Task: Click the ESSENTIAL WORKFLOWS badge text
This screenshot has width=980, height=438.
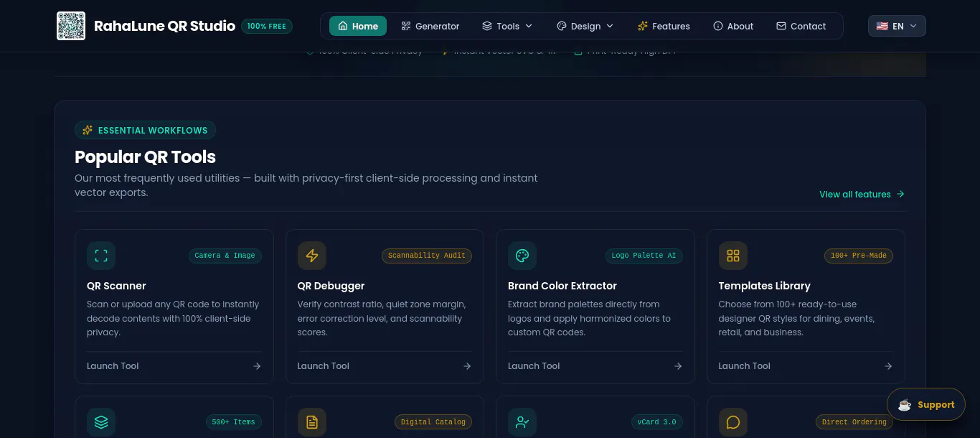Action: click(153, 131)
